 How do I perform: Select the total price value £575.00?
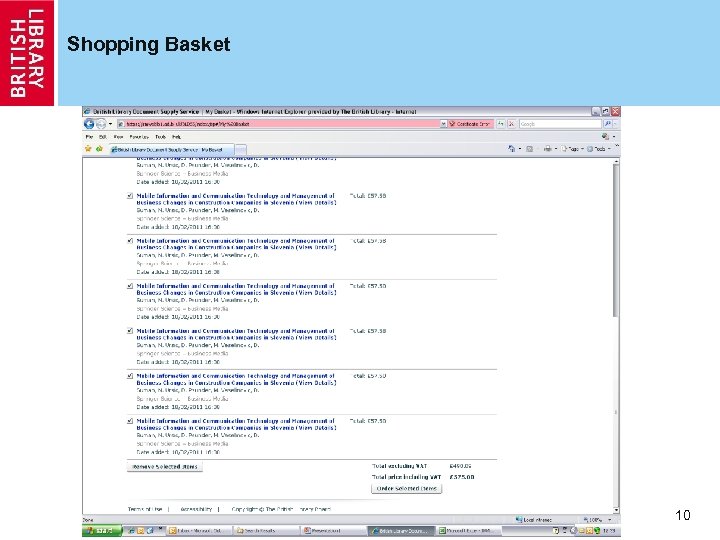click(462, 477)
